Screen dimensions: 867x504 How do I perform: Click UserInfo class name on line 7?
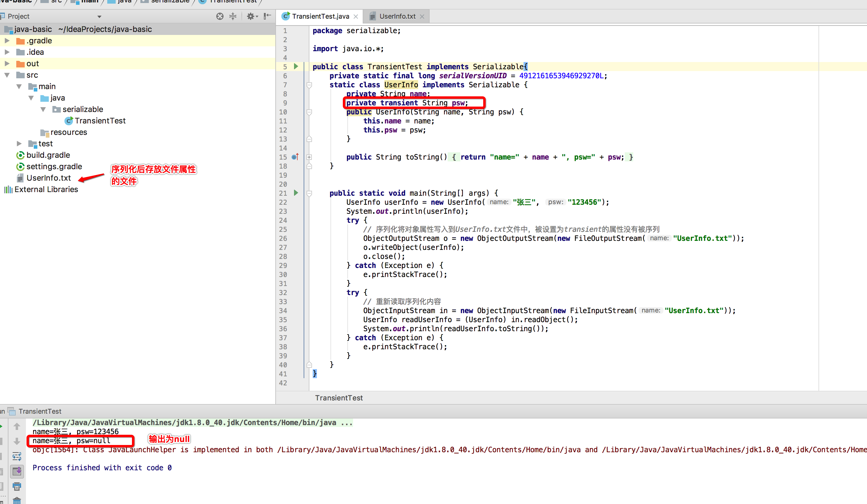401,85
